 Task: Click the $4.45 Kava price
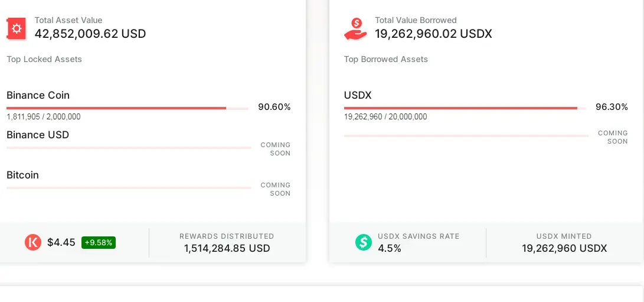pyautogui.click(x=61, y=242)
